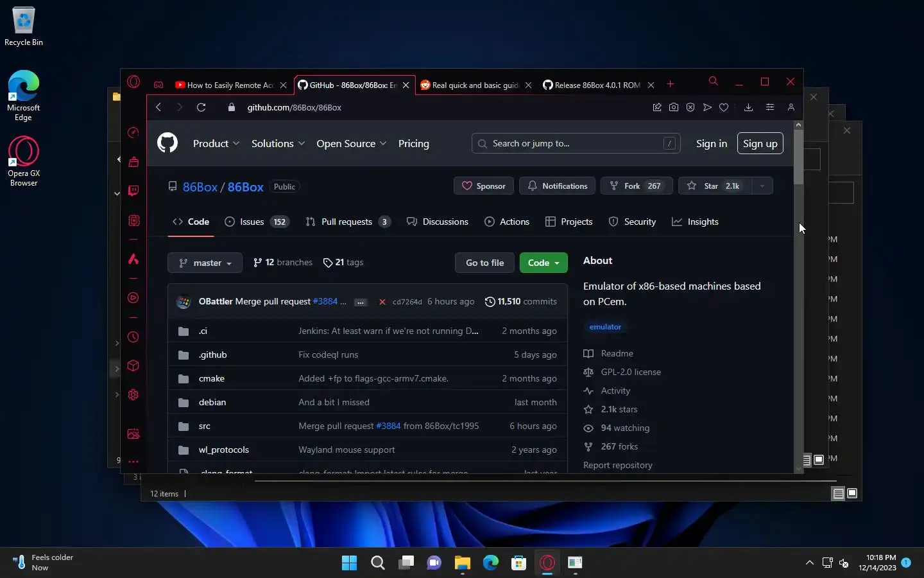Image resolution: width=924 pixels, height=578 pixels.
Task: Open the master branch selector
Action: coord(205,263)
